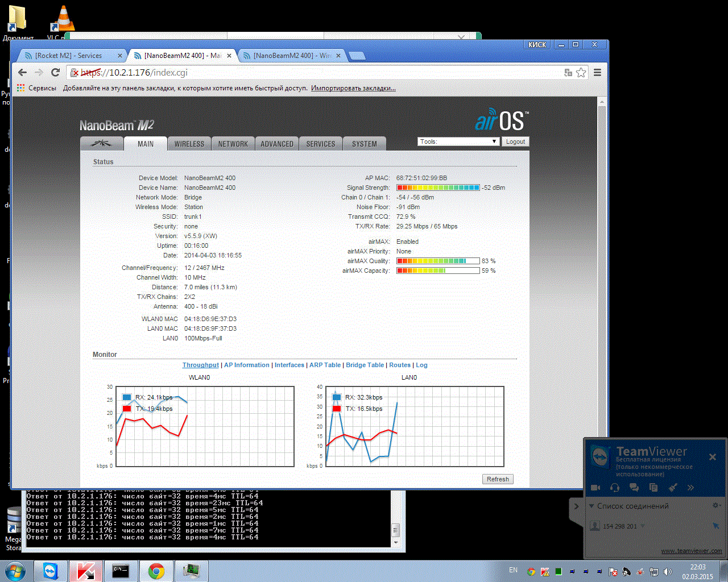Open the TeamViewer panel gear settings
The image size is (728, 582).
pos(717,505)
